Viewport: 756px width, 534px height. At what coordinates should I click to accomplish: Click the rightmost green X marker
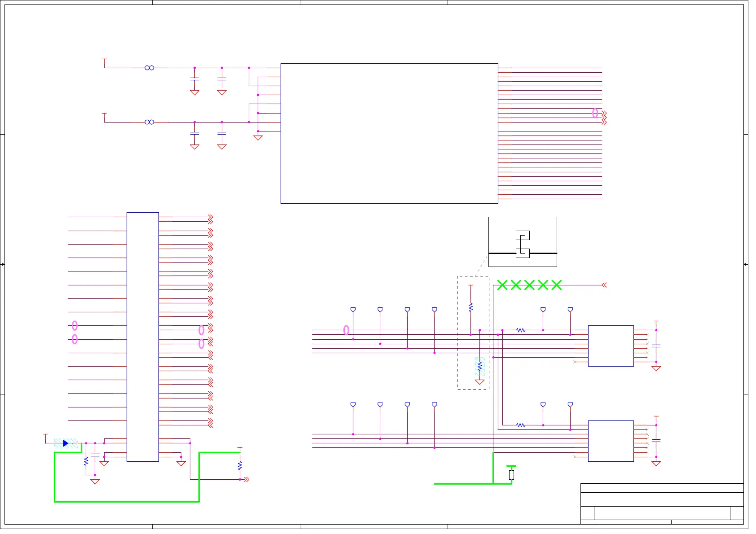point(557,285)
